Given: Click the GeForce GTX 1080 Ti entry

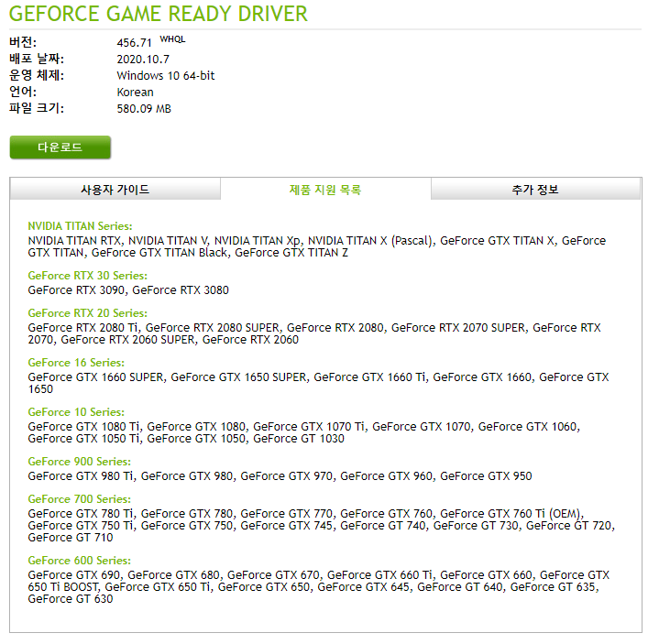Looking at the screenshot, I should coord(83,427).
